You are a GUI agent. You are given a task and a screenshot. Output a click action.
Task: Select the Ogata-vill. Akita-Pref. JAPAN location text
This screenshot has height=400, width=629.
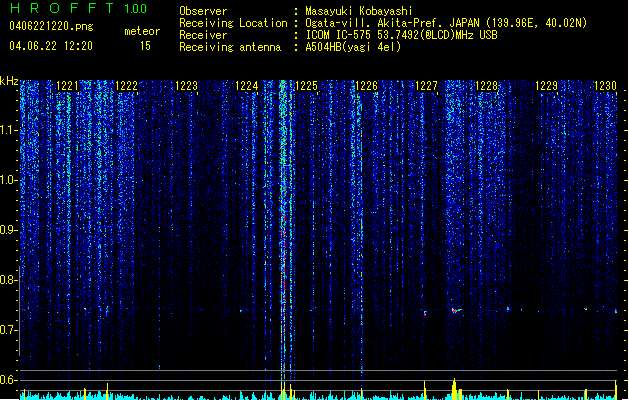(446, 23)
